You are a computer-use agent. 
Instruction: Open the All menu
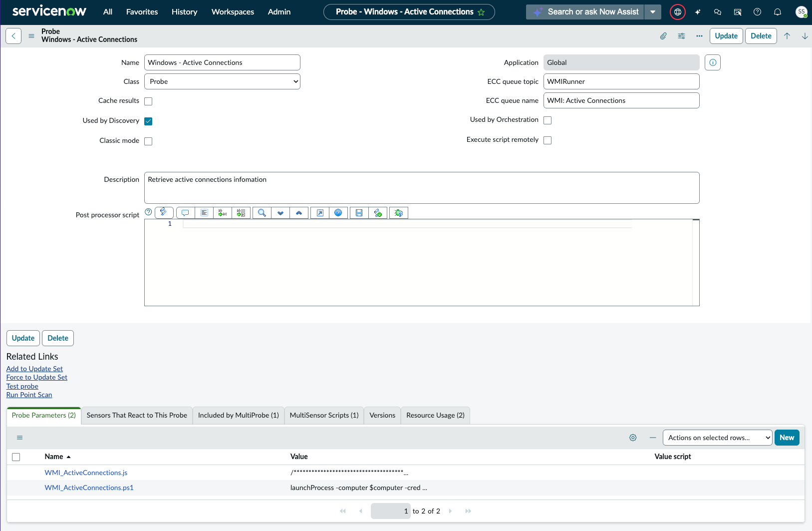coord(108,12)
